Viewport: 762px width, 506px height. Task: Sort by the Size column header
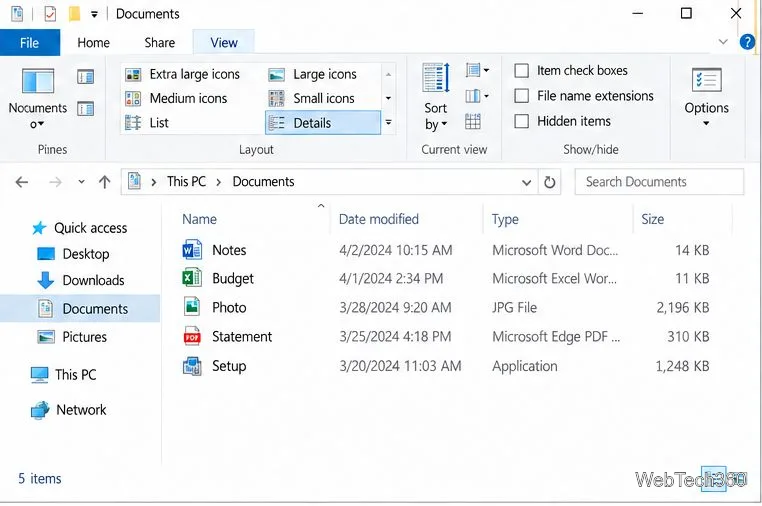[652, 219]
